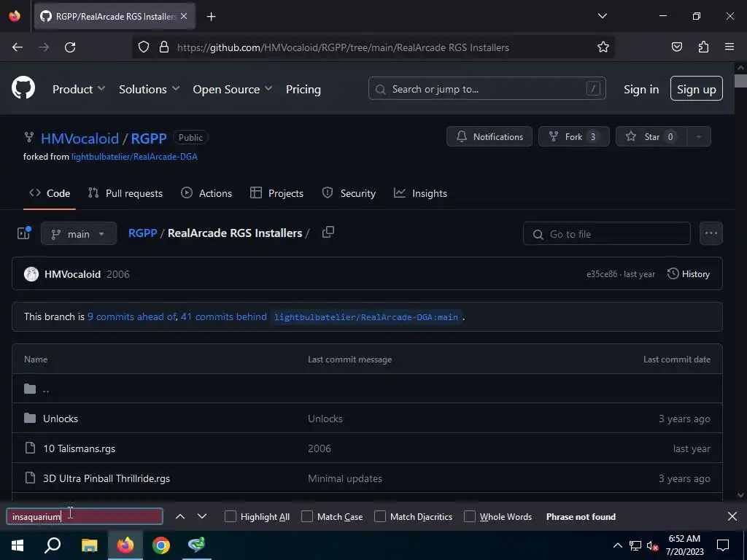747x560 pixels.
Task: Launch Chrome from the taskbar
Action: point(161,545)
